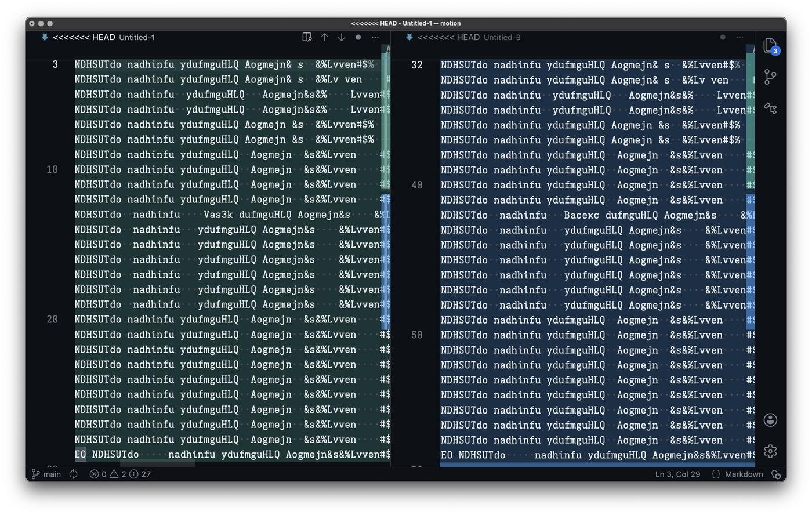Viewport: 812px width, 515px height.
Task: Open More Actions menu for Untitled-1 editor
Action: (x=375, y=37)
